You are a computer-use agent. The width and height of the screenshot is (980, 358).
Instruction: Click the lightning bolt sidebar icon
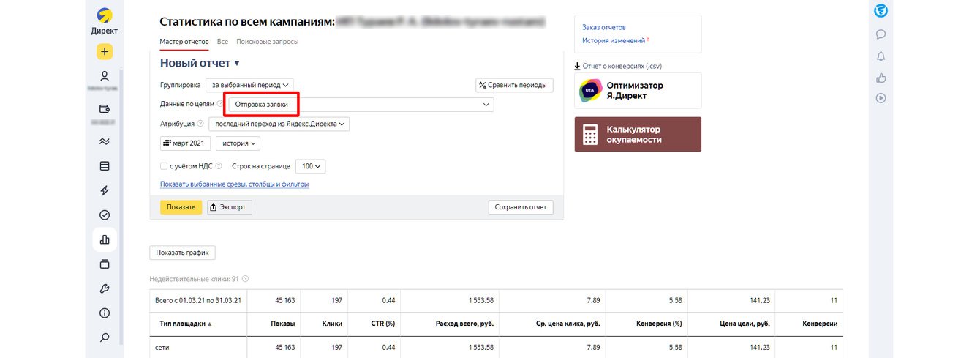[104, 190]
